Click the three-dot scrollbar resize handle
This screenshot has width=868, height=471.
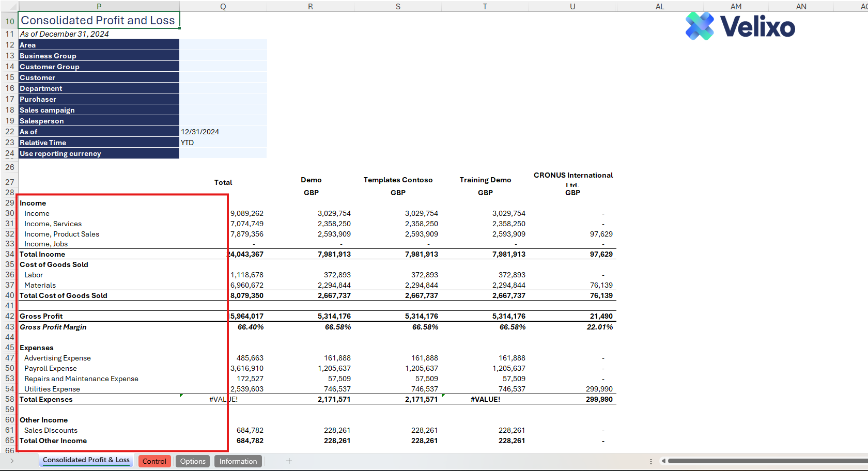650,461
